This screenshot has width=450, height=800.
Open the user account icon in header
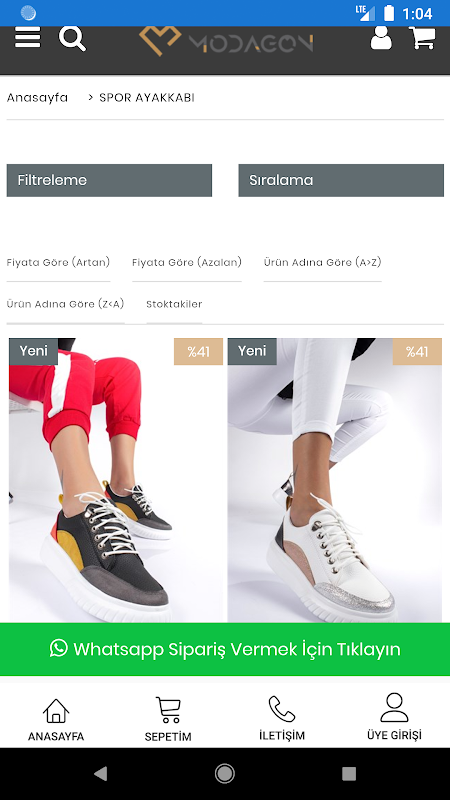click(x=381, y=37)
